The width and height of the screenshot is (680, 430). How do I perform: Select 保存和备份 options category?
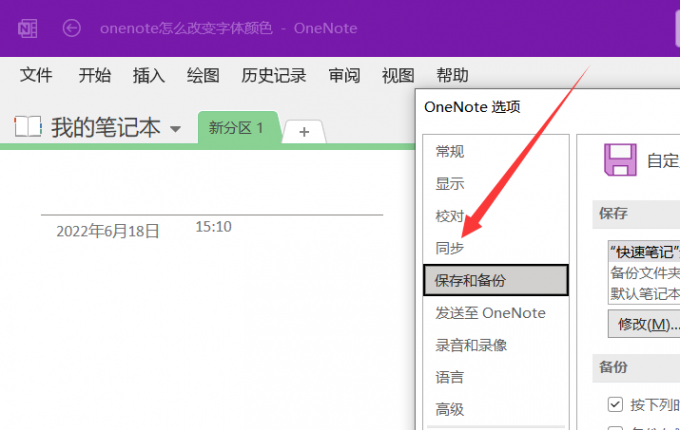pos(496,280)
